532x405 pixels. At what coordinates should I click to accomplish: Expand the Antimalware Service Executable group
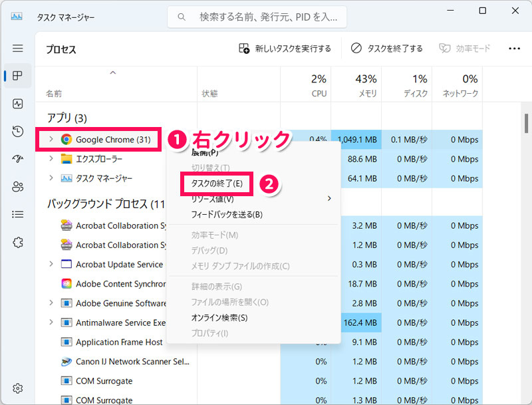coord(51,322)
